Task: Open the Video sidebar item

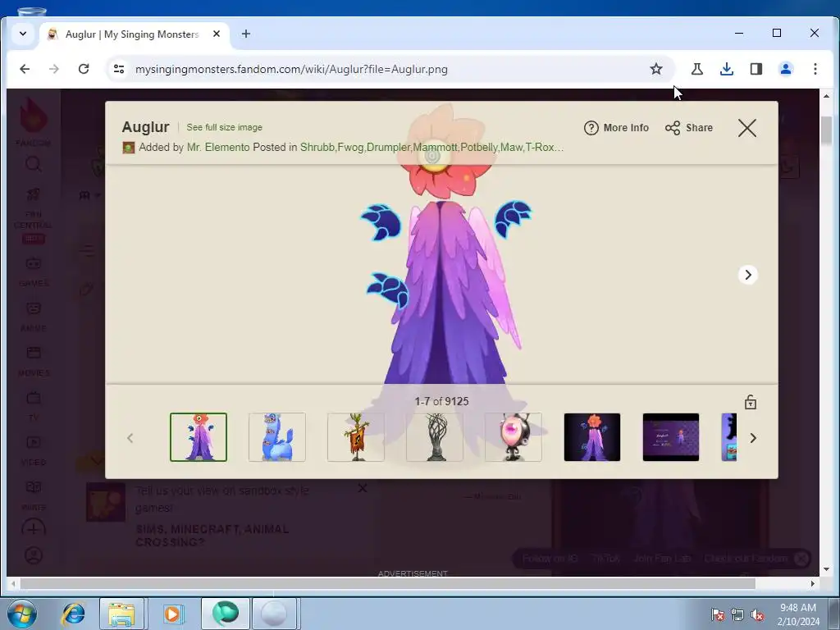Action: tap(33, 450)
